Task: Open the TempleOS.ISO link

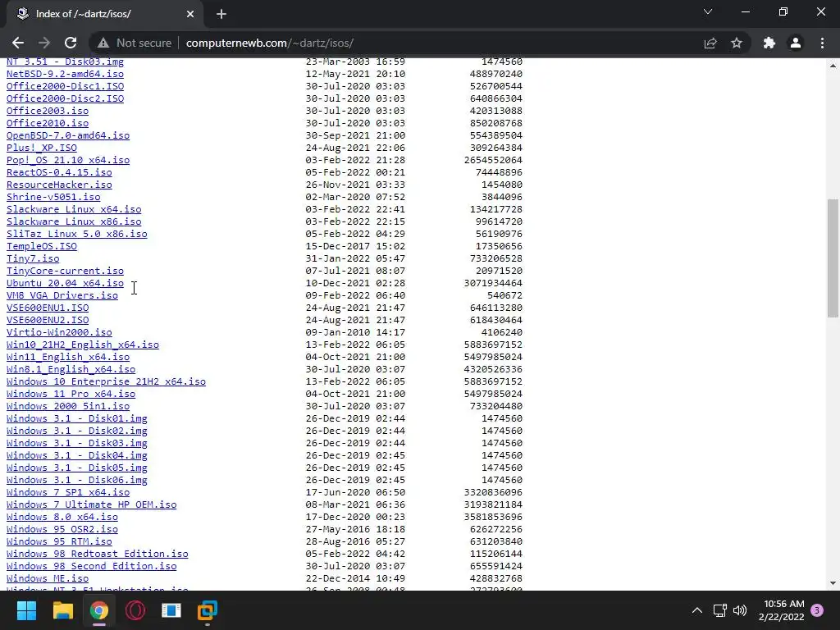Action: pyautogui.click(x=42, y=246)
